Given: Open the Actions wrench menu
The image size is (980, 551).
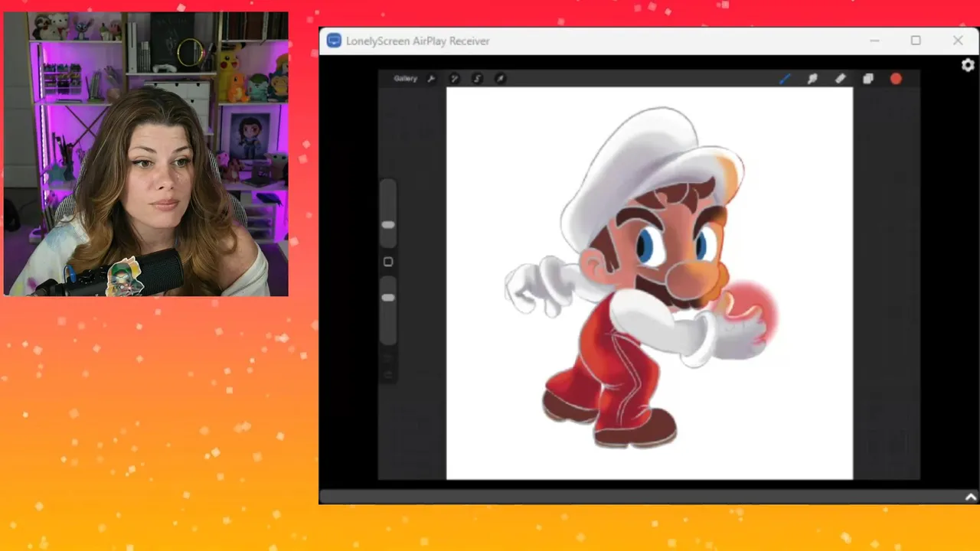Looking at the screenshot, I should (x=431, y=78).
